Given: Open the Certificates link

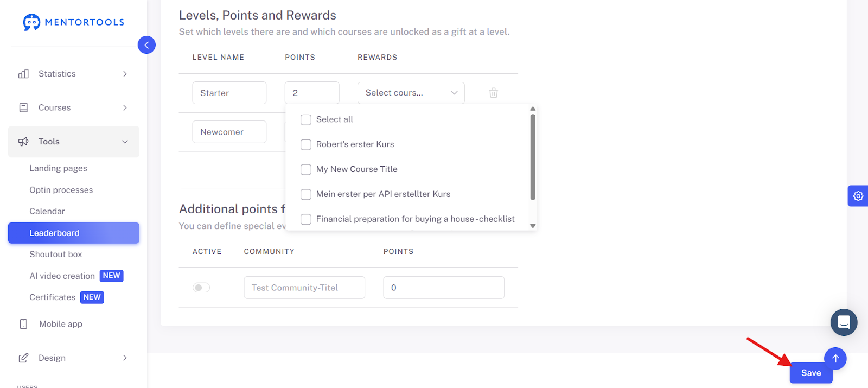Looking at the screenshot, I should coord(52,297).
